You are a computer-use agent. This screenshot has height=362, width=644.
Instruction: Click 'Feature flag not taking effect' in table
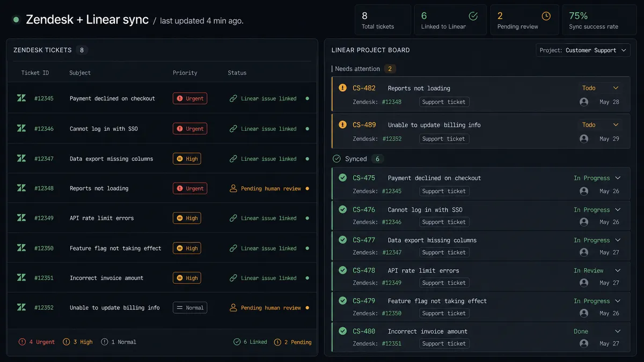(x=115, y=248)
